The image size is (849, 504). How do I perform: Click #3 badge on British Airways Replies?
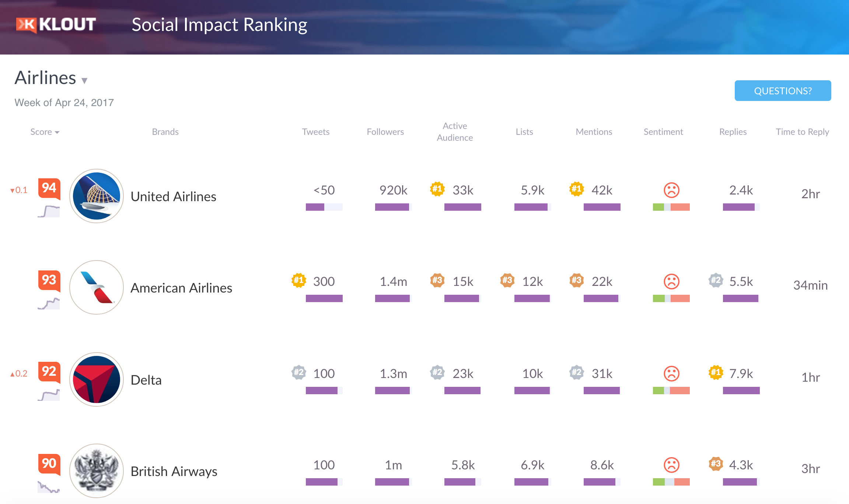716,464
